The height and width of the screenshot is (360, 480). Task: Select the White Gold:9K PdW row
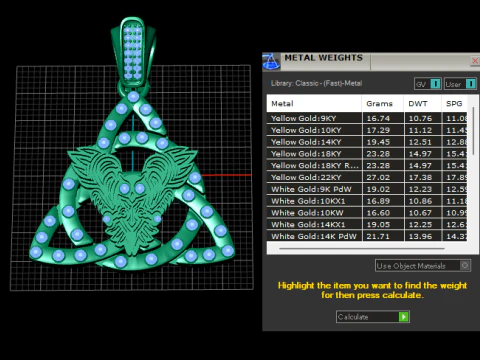[367, 189]
